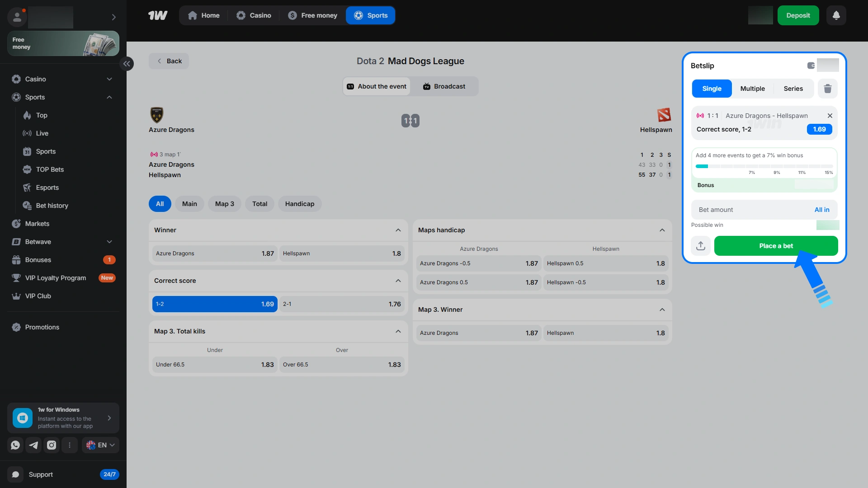Open 1w for Windows app banner
The width and height of the screenshot is (868, 488).
pos(63,418)
